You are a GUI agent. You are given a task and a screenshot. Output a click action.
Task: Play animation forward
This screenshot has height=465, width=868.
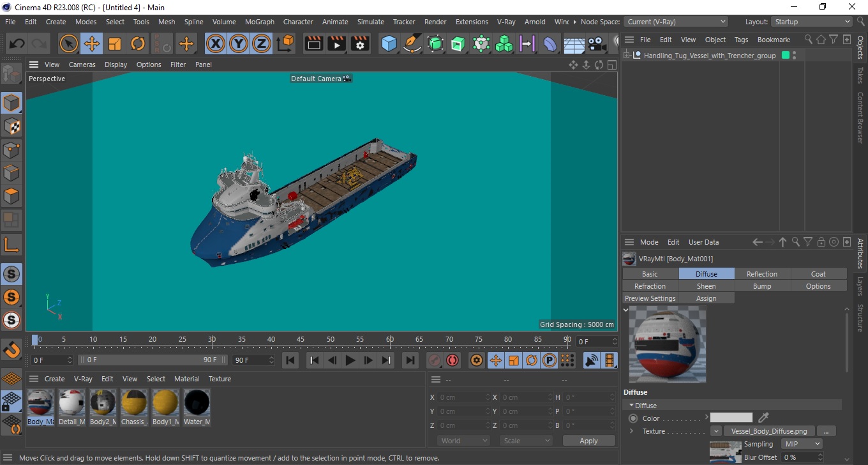[x=350, y=360]
